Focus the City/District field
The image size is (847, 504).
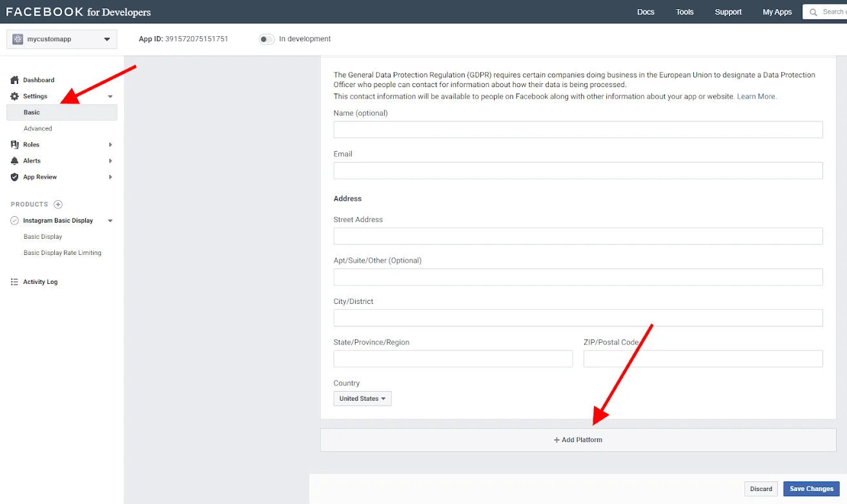pos(578,318)
